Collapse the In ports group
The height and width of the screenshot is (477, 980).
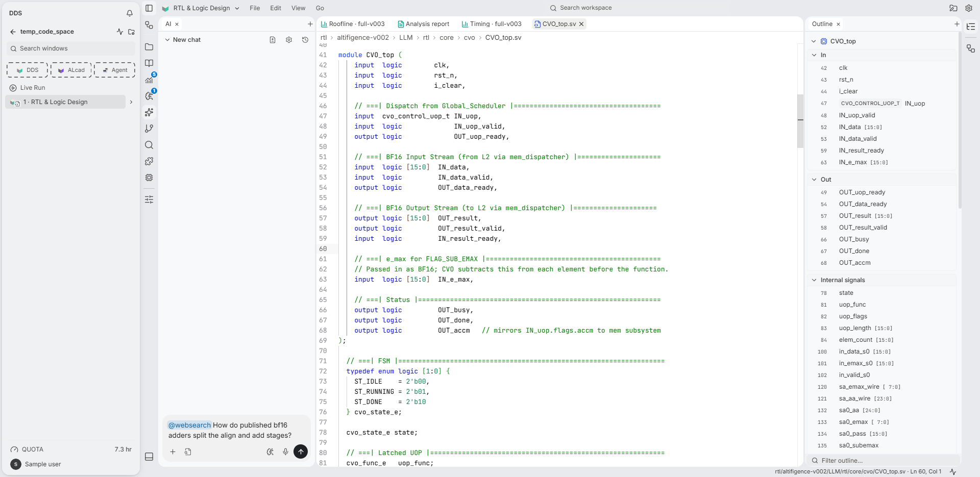tap(814, 55)
